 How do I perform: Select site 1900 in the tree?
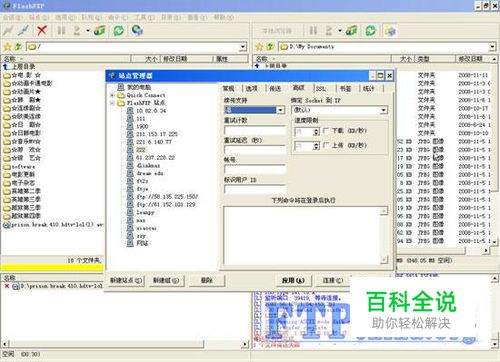(142, 126)
